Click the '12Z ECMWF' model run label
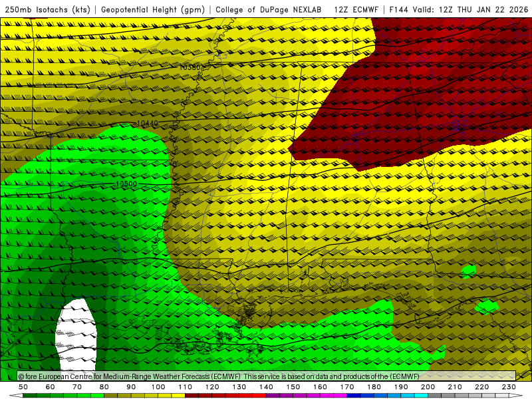The width and height of the screenshot is (532, 399). click(356, 9)
